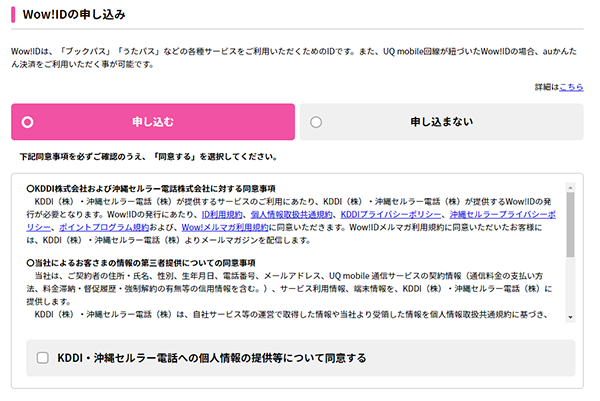
Task: Open the Wow!メルマガ利用規約 link
Action: click(x=225, y=228)
